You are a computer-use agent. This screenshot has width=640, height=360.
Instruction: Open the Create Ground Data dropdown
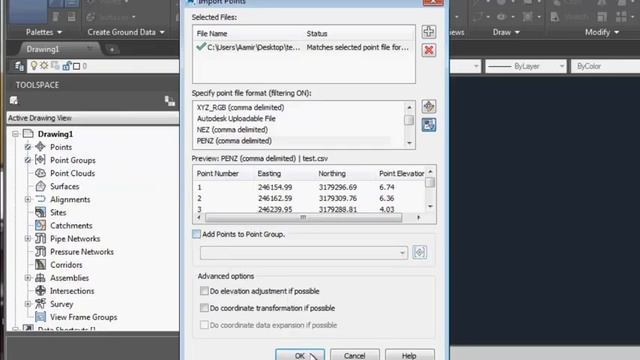tap(126, 32)
